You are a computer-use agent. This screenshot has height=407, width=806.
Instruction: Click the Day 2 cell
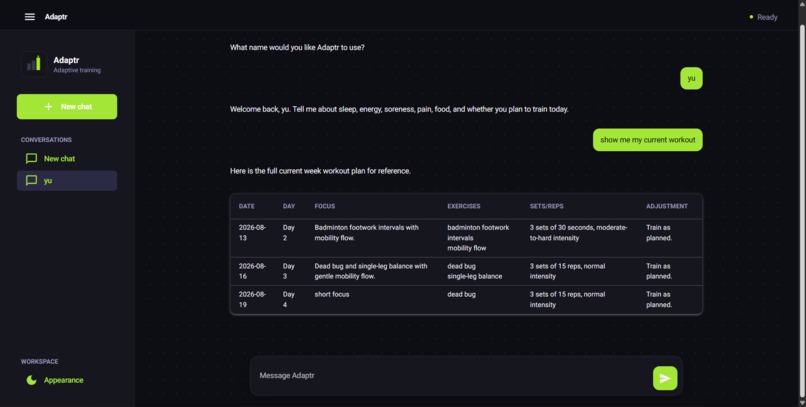click(x=288, y=233)
